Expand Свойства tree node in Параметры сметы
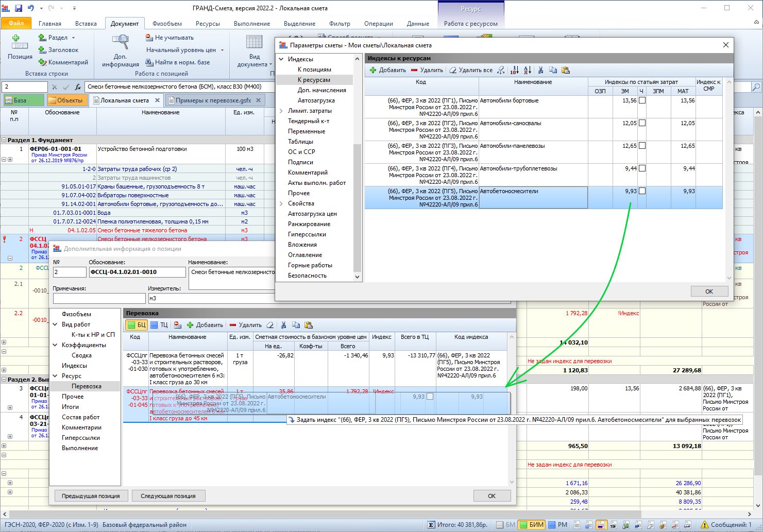The height and width of the screenshot is (532, 763). pyautogui.click(x=281, y=203)
